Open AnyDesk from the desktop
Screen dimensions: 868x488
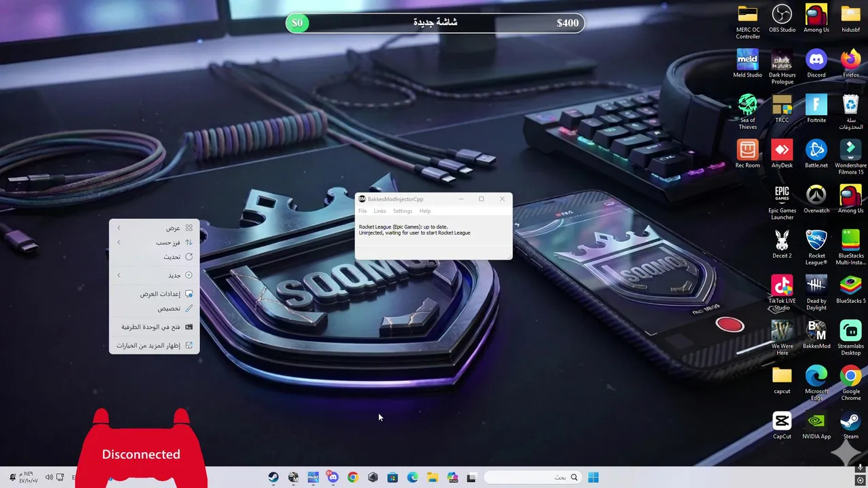(x=782, y=154)
